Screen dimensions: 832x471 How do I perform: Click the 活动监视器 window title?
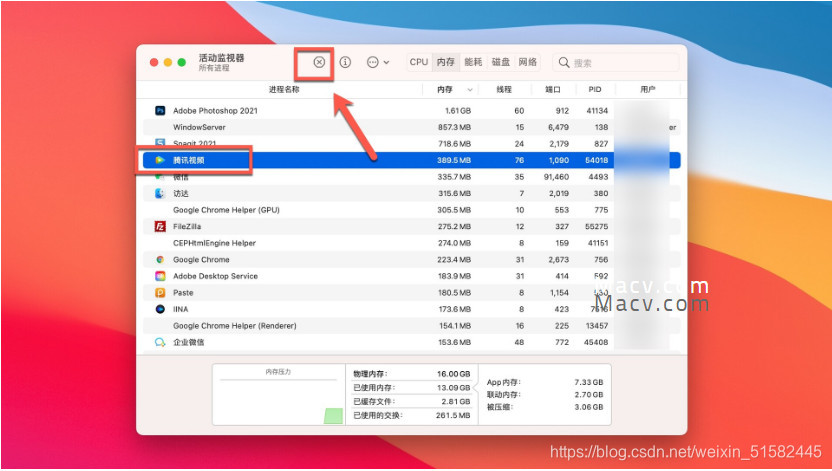click(x=221, y=58)
